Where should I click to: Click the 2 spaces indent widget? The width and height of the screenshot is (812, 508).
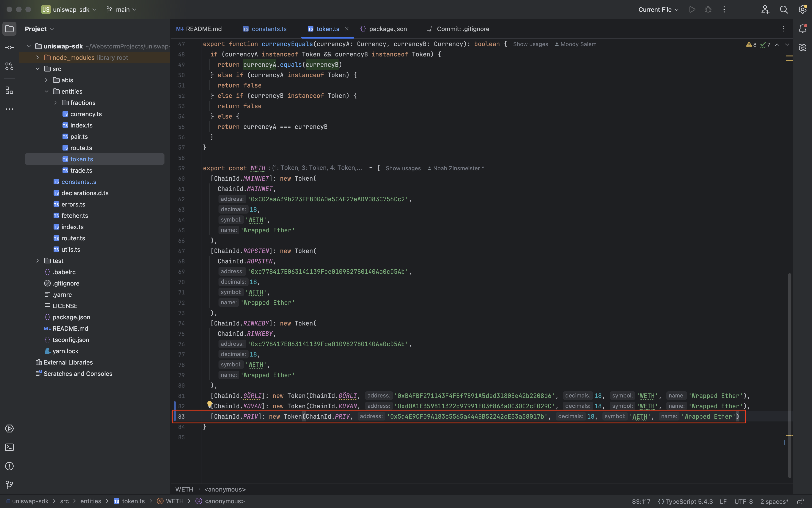(774, 501)
